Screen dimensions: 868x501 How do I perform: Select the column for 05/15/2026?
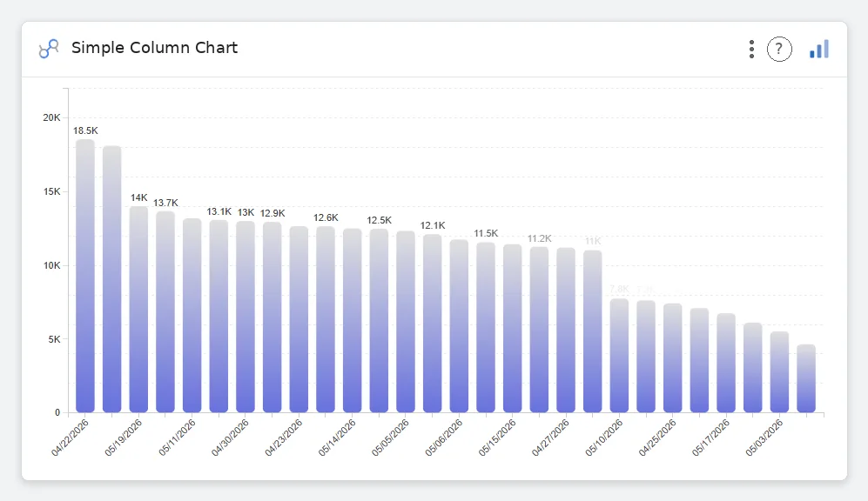pyautogui.click(x=513, y=329)
